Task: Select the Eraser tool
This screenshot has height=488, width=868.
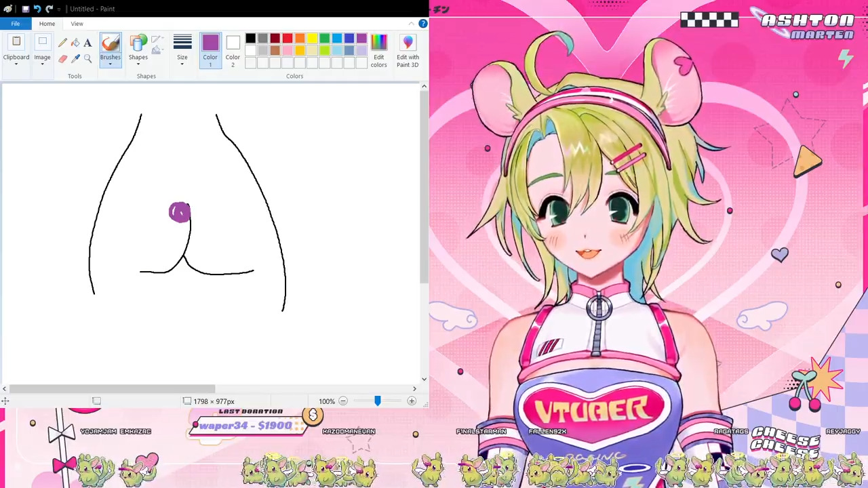Action: pyautogui.click(x=62, y=59)
